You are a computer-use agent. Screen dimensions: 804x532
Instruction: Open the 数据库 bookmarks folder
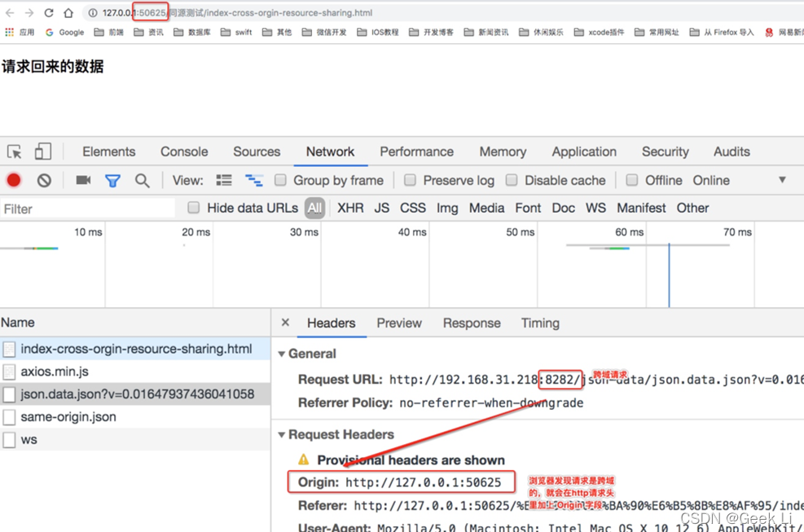point(192,33)
